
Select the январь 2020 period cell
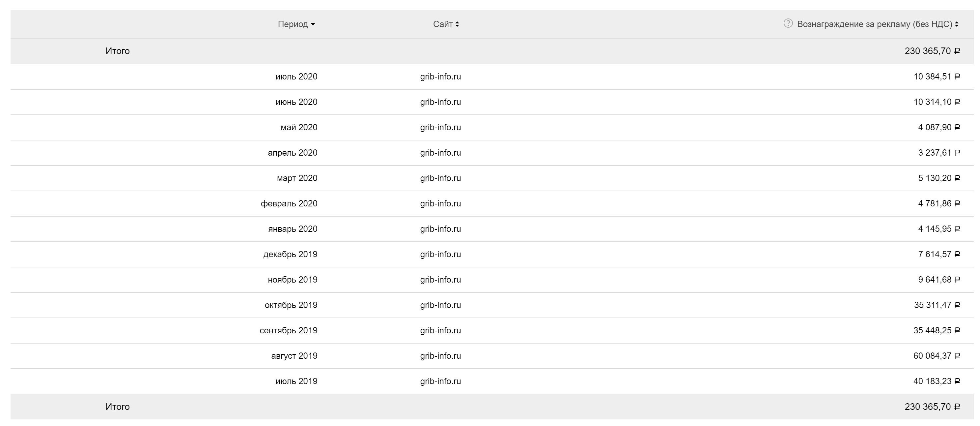293,229
